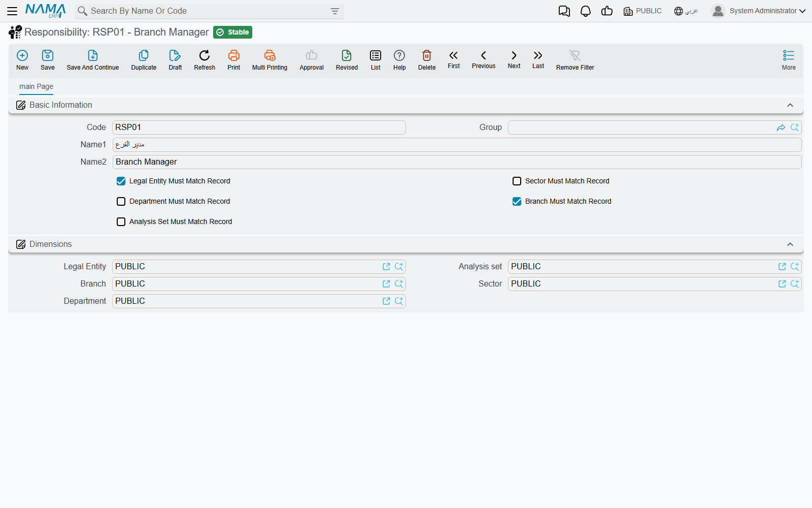This screenshot has height=508, width=812.
Task: Open the chat messages icon
Action: tap(564, 11)
